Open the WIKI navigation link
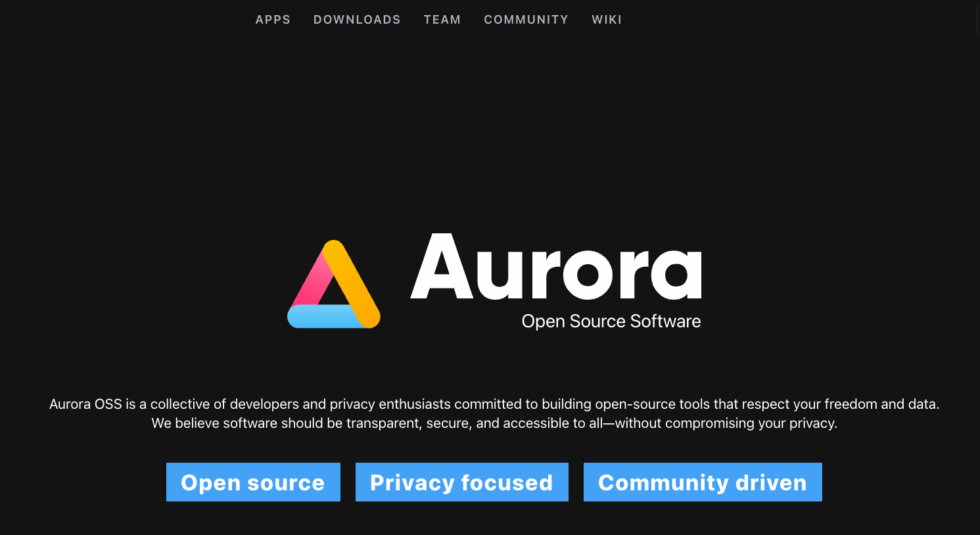980x535 pixels. pos(607,20)
